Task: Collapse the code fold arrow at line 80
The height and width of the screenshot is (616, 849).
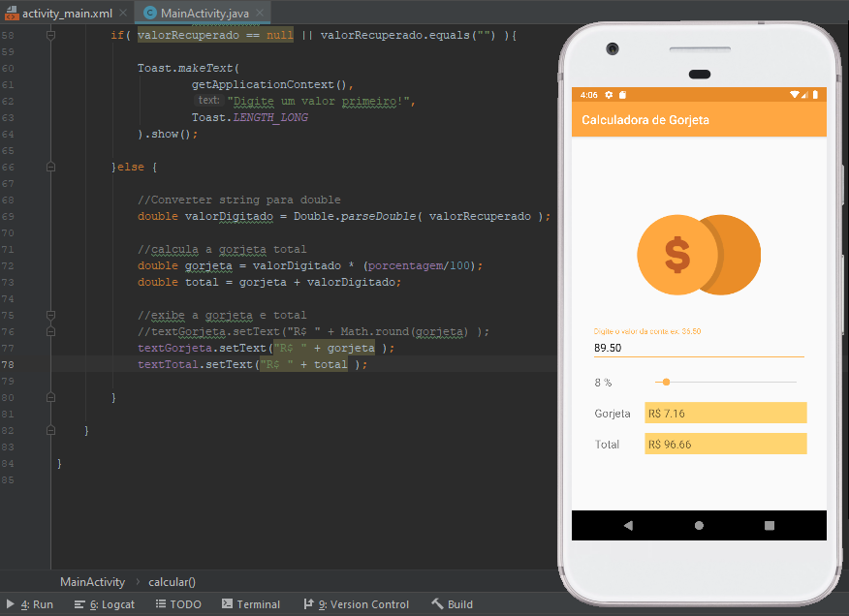Action: pyautogui.click(x=50, y=396)
